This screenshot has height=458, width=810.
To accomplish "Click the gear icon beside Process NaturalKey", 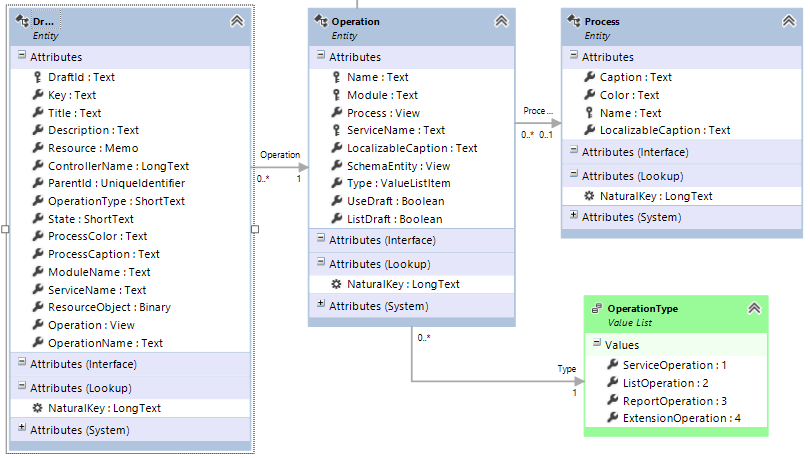I will pos(589,196).
